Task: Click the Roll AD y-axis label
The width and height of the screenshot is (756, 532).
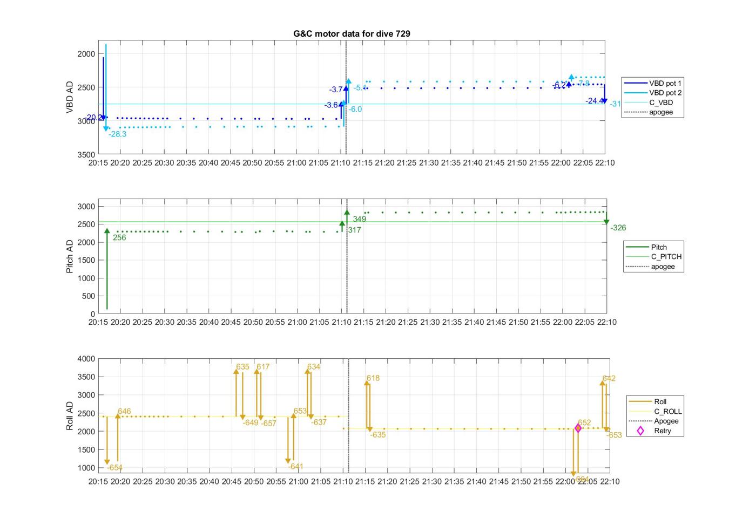Action: click(x=70, y=415)
